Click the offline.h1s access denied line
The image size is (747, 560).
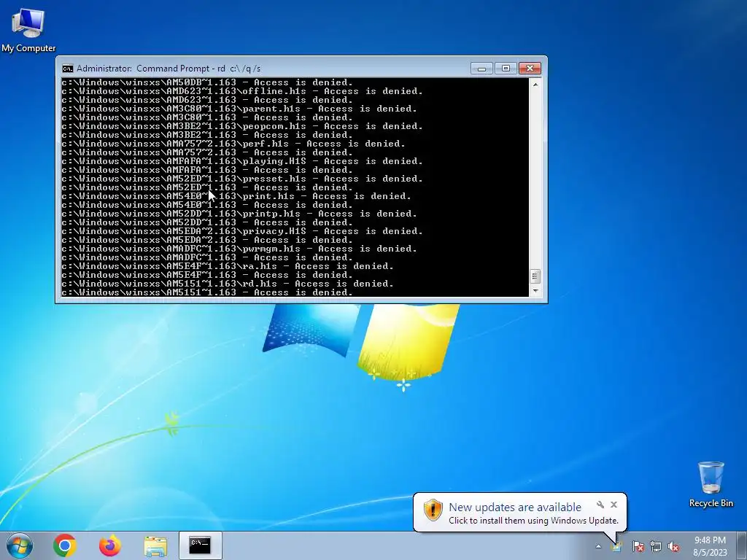coord(242,91)
